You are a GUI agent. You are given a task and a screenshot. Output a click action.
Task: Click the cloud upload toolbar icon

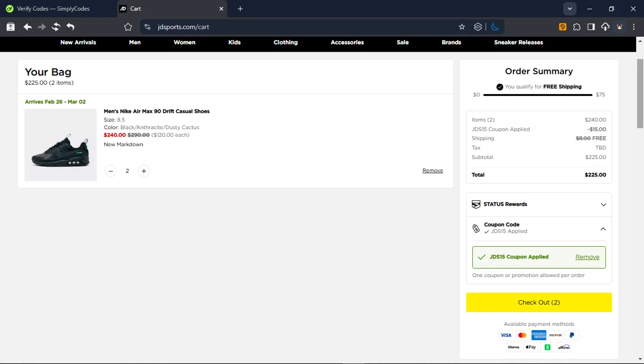click(x=605, y=27)
